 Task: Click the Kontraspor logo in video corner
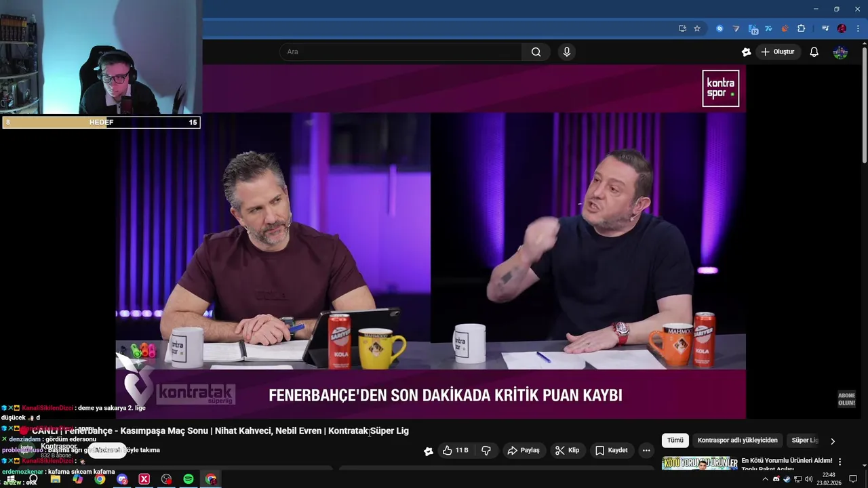point(720,88)
